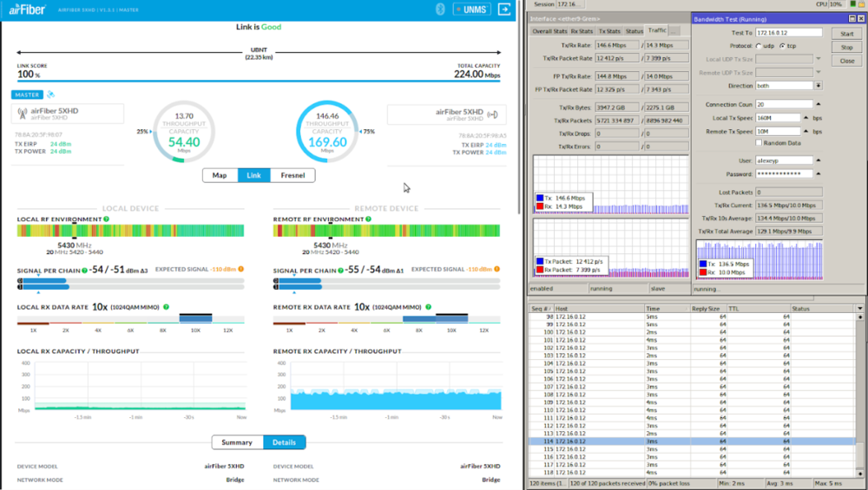Image resolution: width=868 pixels, height=490 pixels.
Task: Click the Local RF Environment spectrum color bar
Action: click(x=130, y=231)
